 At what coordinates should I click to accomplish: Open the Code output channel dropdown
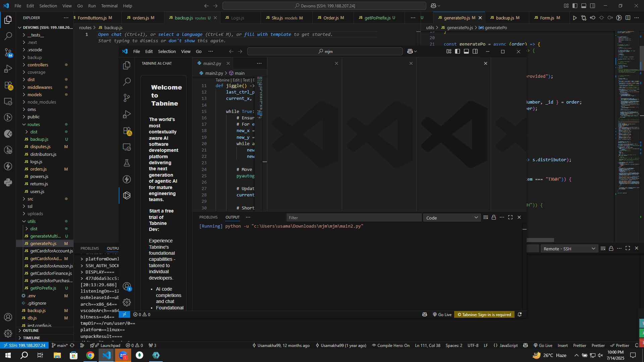[x=452, y=218]
